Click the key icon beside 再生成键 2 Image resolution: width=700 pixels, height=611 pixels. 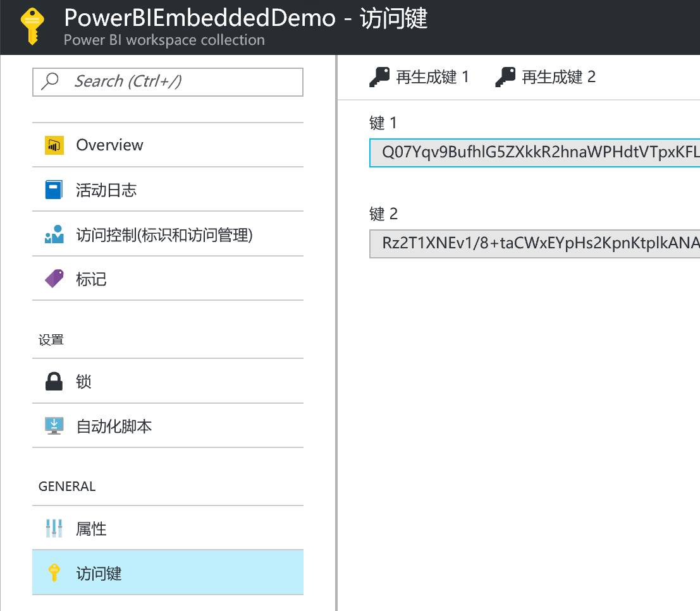pos(505,76)
